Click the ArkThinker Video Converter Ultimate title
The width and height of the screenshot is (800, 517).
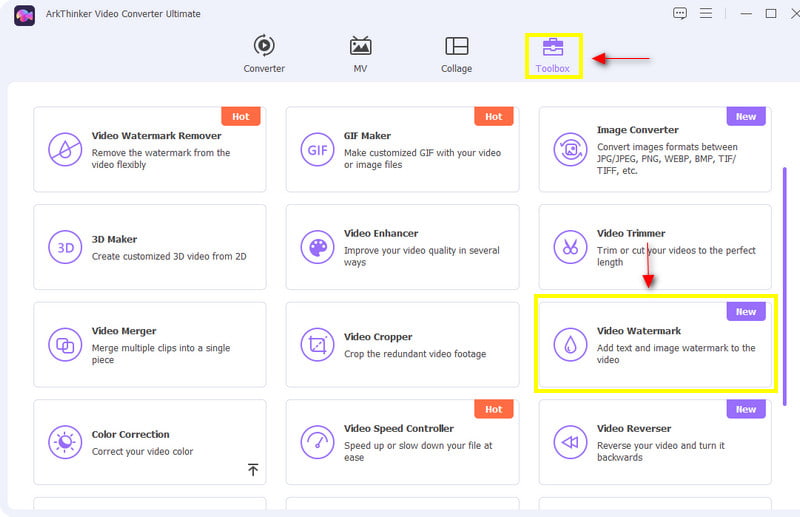123,14
